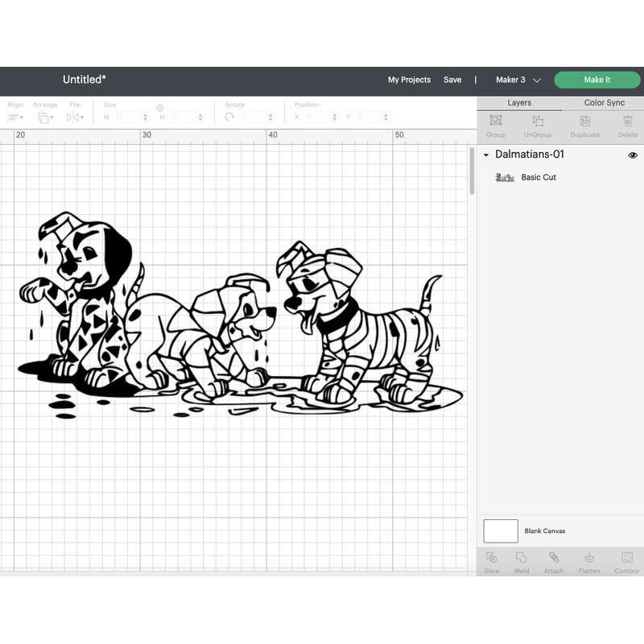This screenshot has height=644, width=644.
Task: Click the Flatten icon
Action: [589, 561]
